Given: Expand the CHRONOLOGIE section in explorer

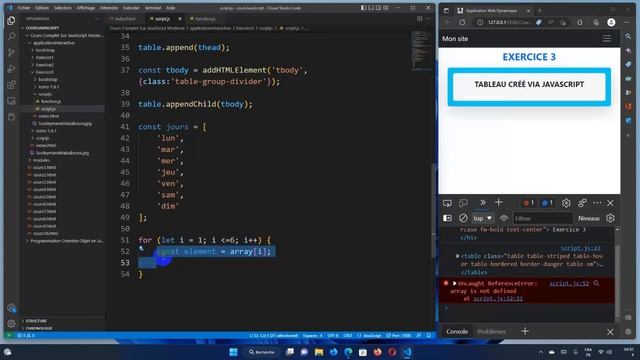Looking at the screenshot, I should 39,328.
